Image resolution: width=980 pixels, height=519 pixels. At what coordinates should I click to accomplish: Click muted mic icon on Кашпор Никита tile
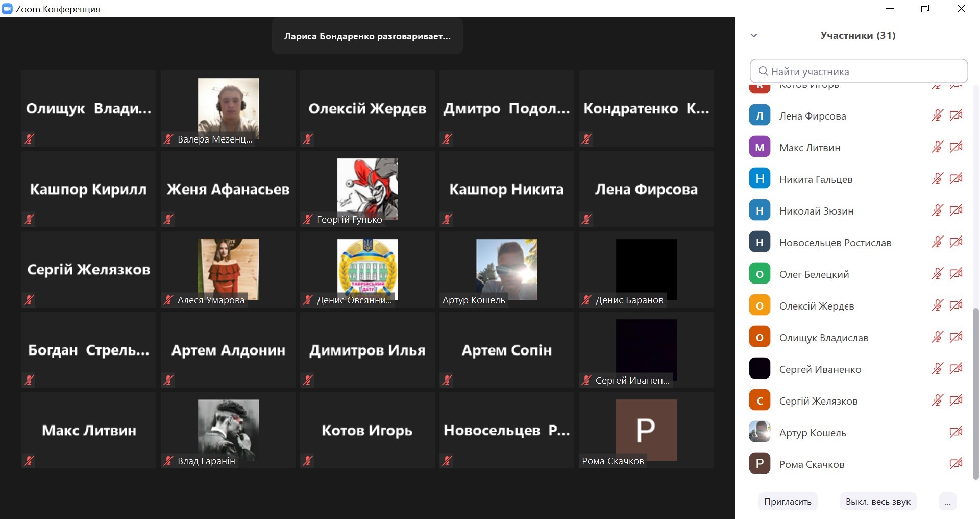[x=447, y=219]
